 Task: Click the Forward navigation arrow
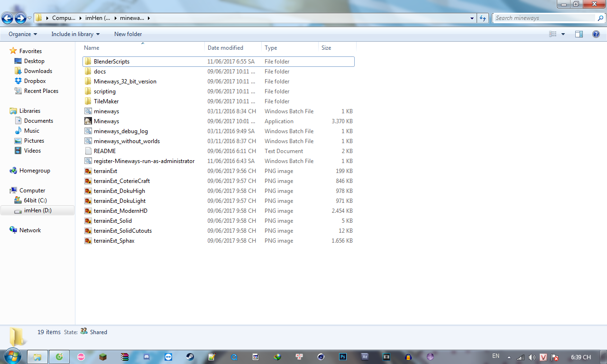[x=20, y=18]
